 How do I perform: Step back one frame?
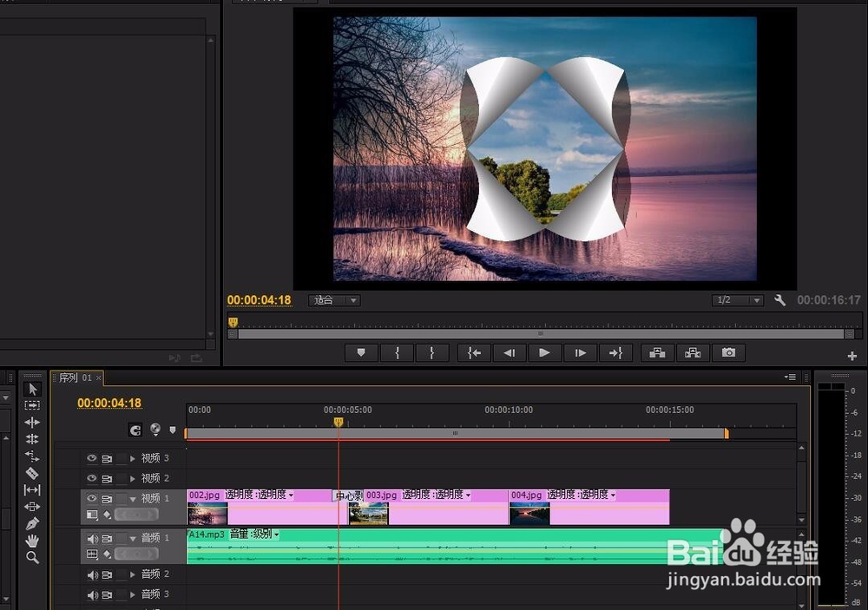point(510,352)
